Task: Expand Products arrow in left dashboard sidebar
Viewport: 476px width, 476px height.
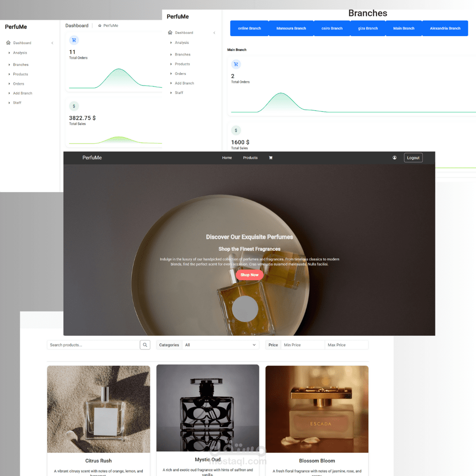Action: [9, 74]
